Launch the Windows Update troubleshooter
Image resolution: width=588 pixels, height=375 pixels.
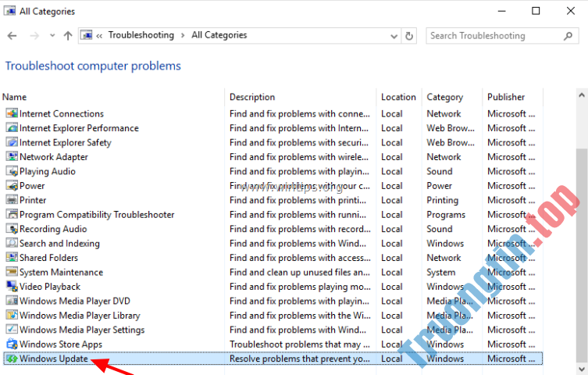tap(54, 359)
